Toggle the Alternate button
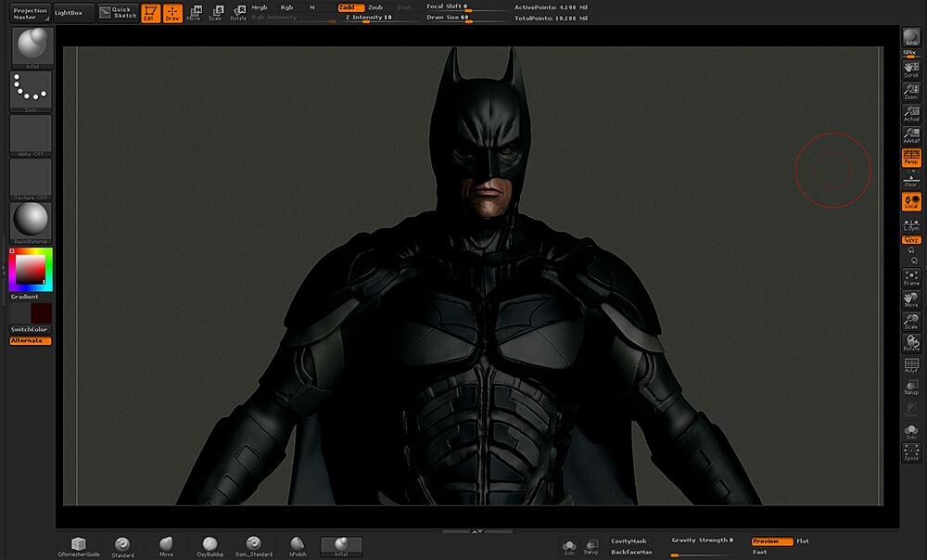Viewport: 927px width, 560px height. pos(31,340)
